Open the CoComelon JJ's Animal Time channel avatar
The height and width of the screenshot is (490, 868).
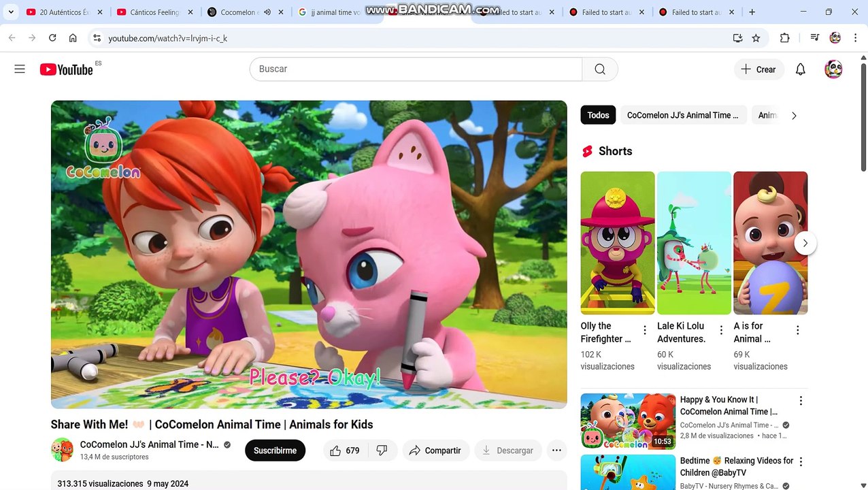click(62, 450)
